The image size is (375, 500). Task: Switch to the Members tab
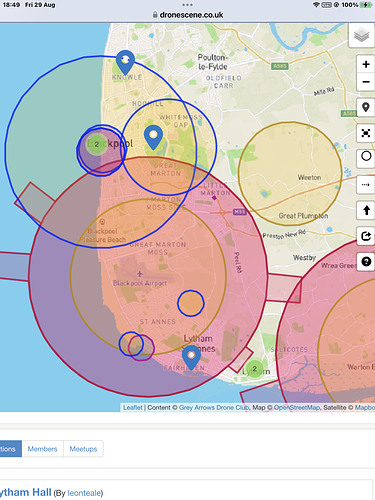click(42, 449)
